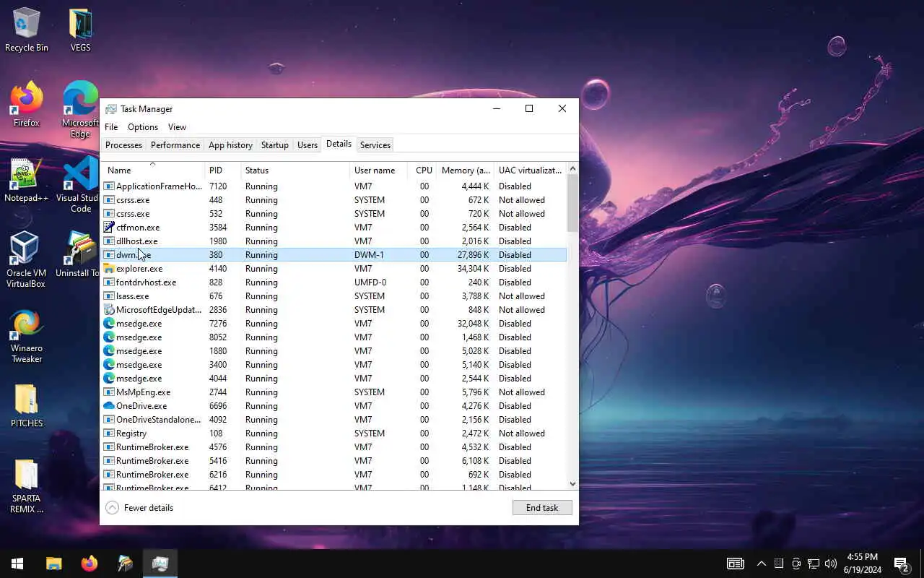
Task: Select the ctfmon.exe process row
Action: [334, 228]
